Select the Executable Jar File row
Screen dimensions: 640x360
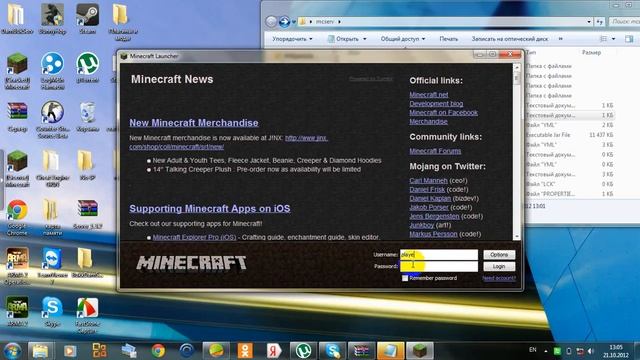tap(569, 135)
